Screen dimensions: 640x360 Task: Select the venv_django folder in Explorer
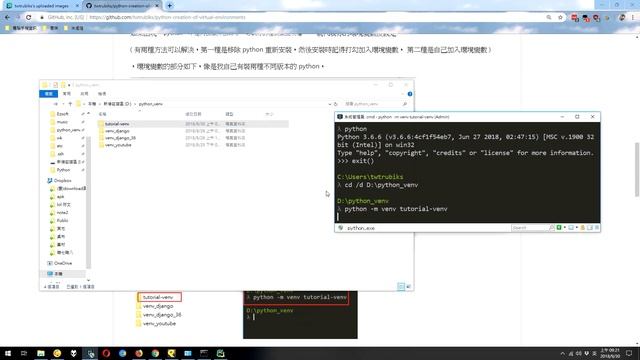click(117, 131)
